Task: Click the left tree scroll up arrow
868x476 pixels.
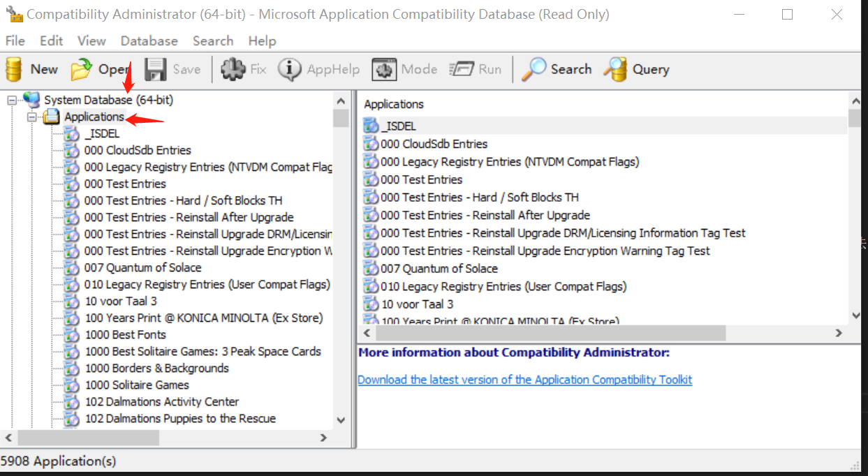Action: point(341,101)
